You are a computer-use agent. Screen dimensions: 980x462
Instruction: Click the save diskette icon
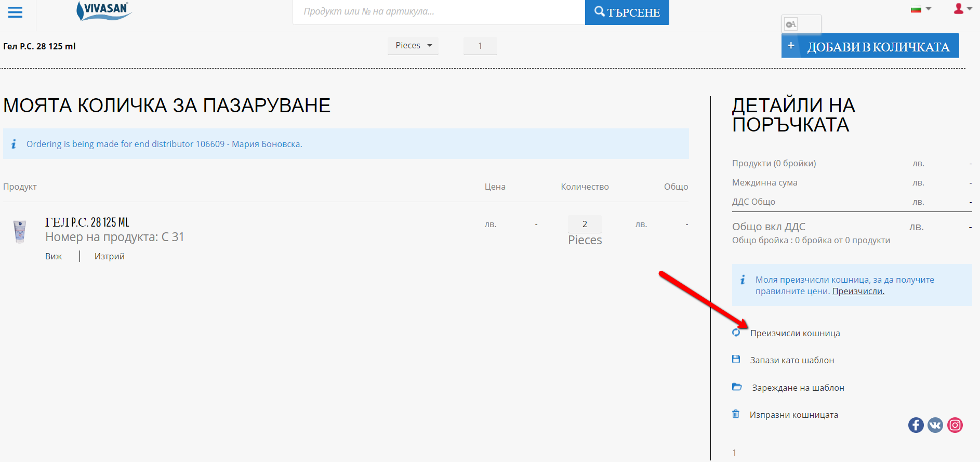pyautogui.click(x=736, y=359)
